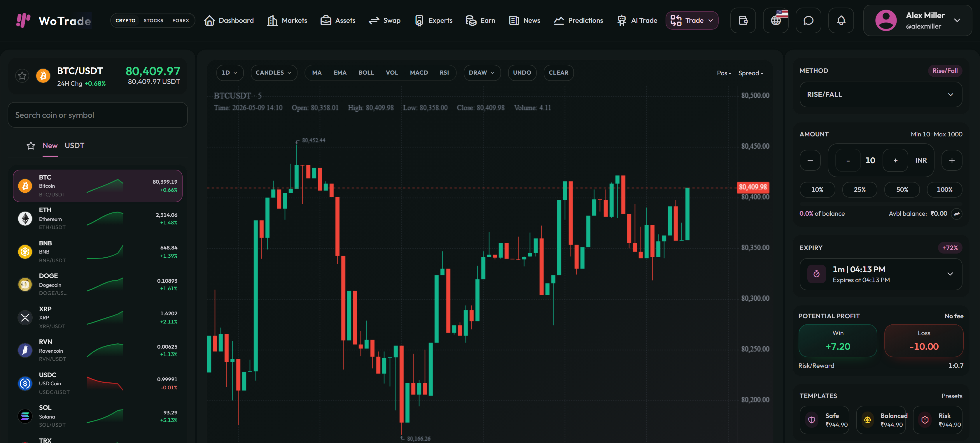Open the CANDLES chart type dropdown
Image resolution: width=980 pixels, height=443 pixels.
click(x=274, y=73)
